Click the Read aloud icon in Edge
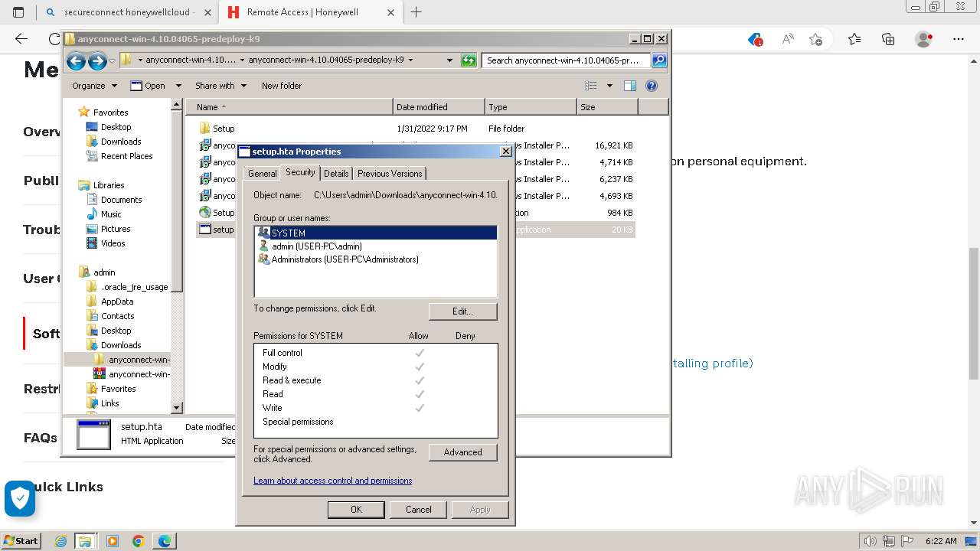This screenshot has height=551, width=980. pyautogui.click(x=787, y=39)
